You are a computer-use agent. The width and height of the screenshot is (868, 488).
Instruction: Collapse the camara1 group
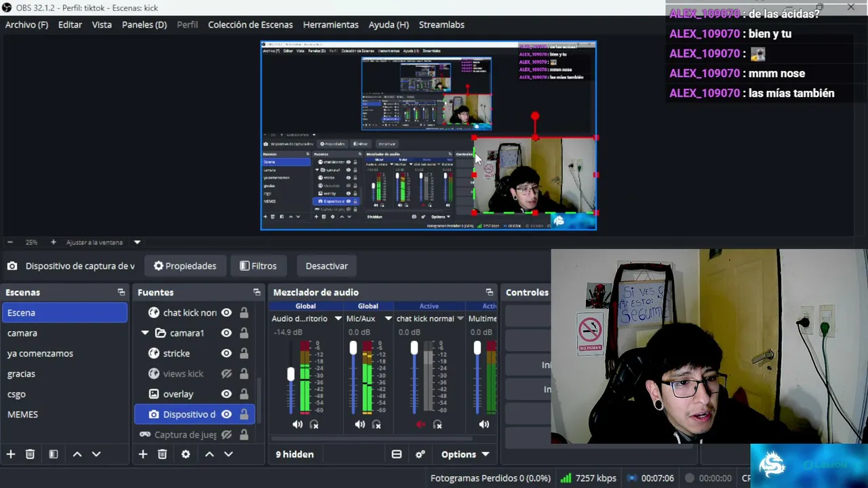145,333
